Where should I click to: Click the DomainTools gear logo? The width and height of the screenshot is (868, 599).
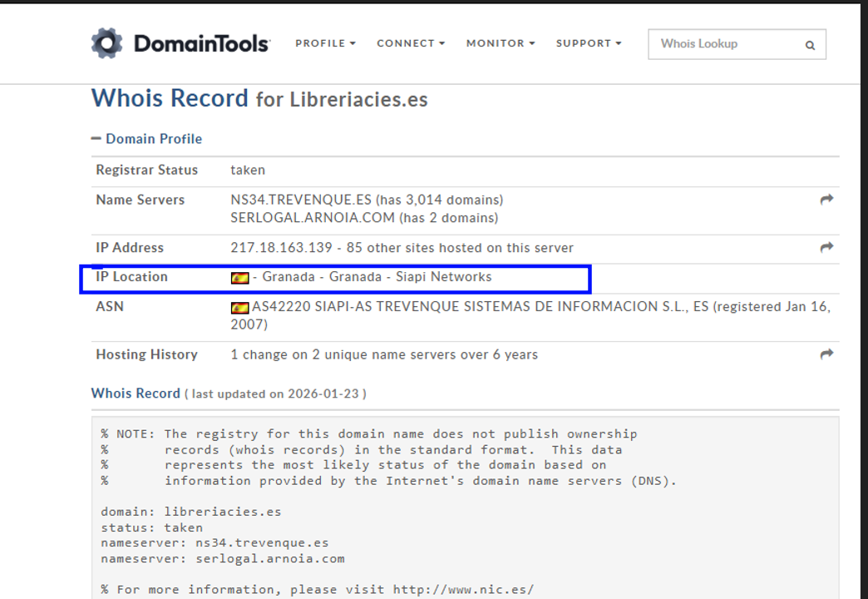coord(107,43)
